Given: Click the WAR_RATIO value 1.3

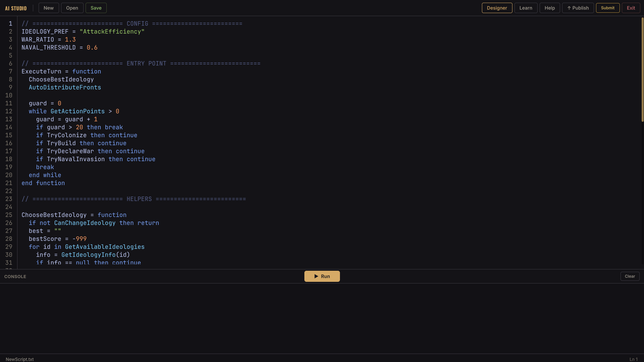Looking at the screenshot, I should tap(70, 40).
